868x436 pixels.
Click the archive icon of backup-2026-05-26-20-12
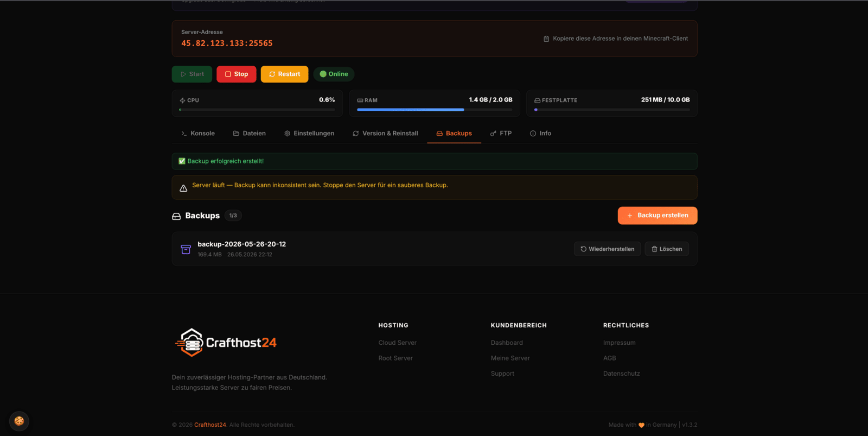tap(186, 249)
